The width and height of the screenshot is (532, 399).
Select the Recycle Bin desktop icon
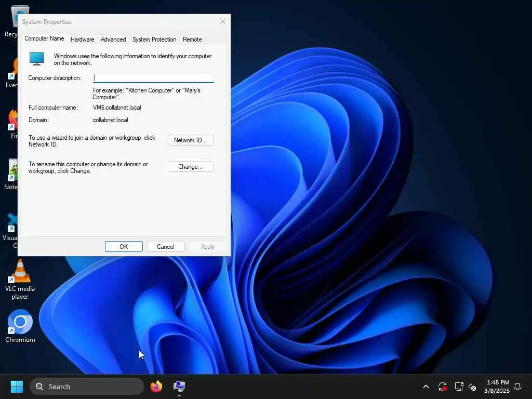point(11,21)
